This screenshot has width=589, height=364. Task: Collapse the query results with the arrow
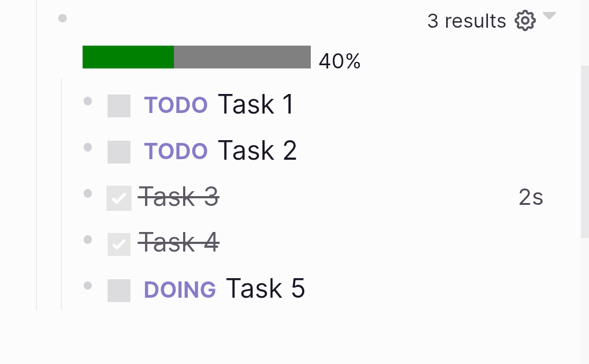pos(550,17)
